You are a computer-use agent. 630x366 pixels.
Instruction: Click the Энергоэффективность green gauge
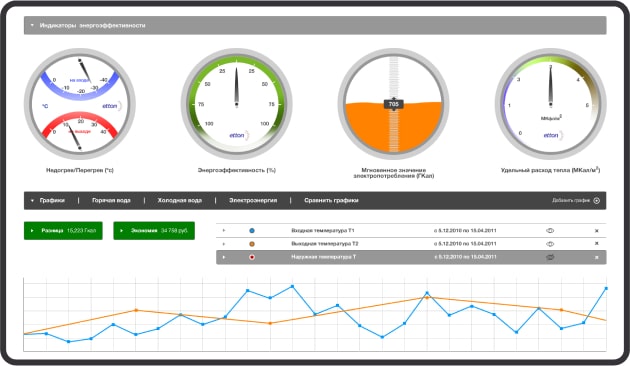point(236,104)
